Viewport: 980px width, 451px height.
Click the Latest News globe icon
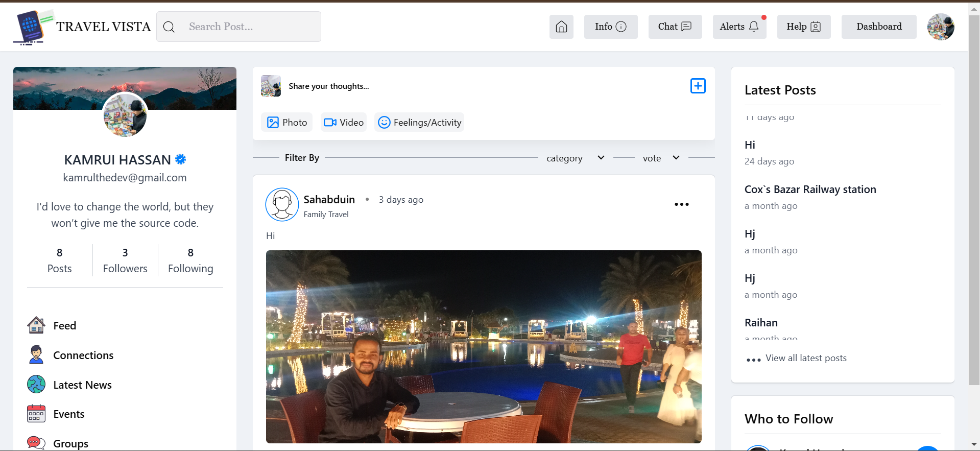[x=36, y=384]
